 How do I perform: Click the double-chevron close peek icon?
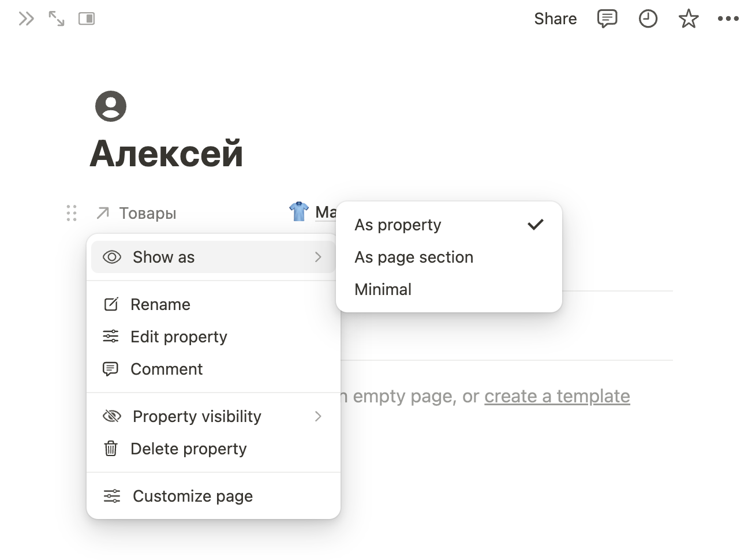click(x=26, y=19)
